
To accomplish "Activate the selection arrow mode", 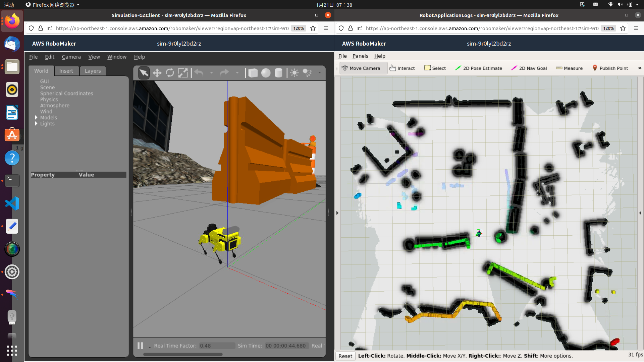I will point(144,73).
